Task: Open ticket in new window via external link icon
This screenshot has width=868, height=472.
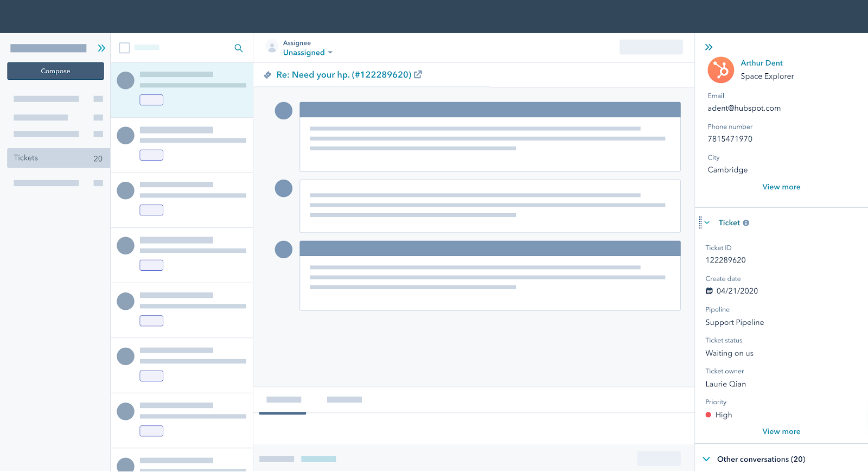Action: click(418, 75)
